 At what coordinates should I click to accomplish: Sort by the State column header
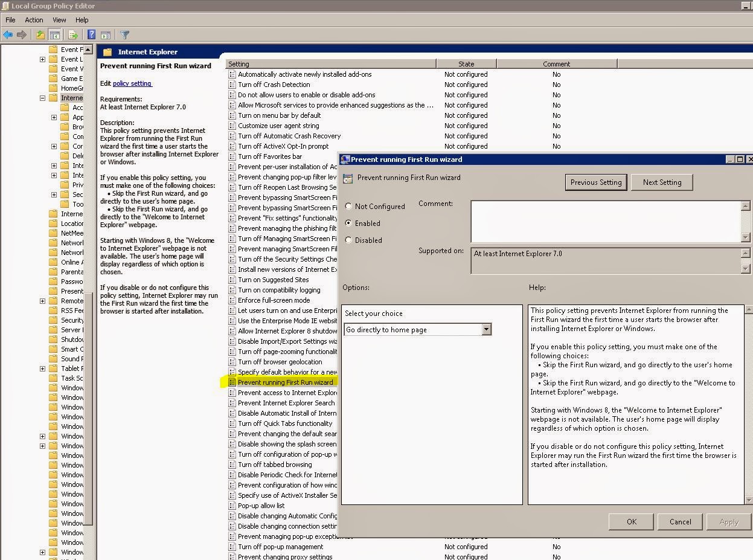tap(466, 63)
